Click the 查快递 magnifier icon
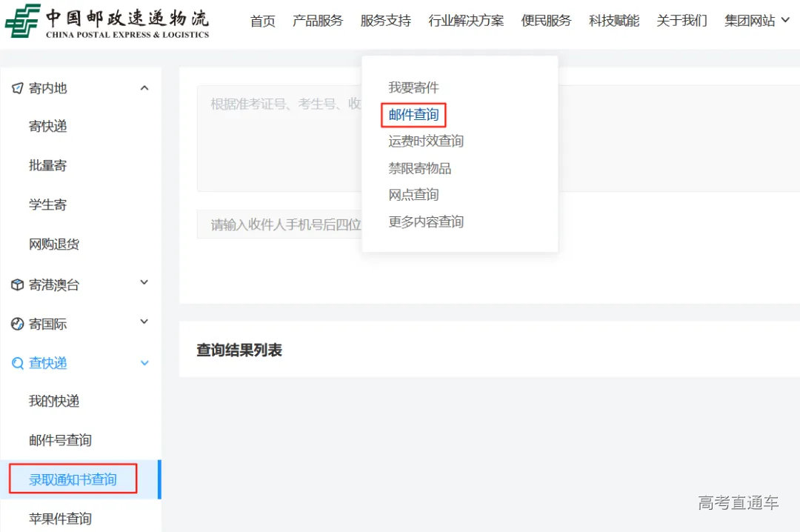This screenshot has height=532, width=800. tap(18, 362)
